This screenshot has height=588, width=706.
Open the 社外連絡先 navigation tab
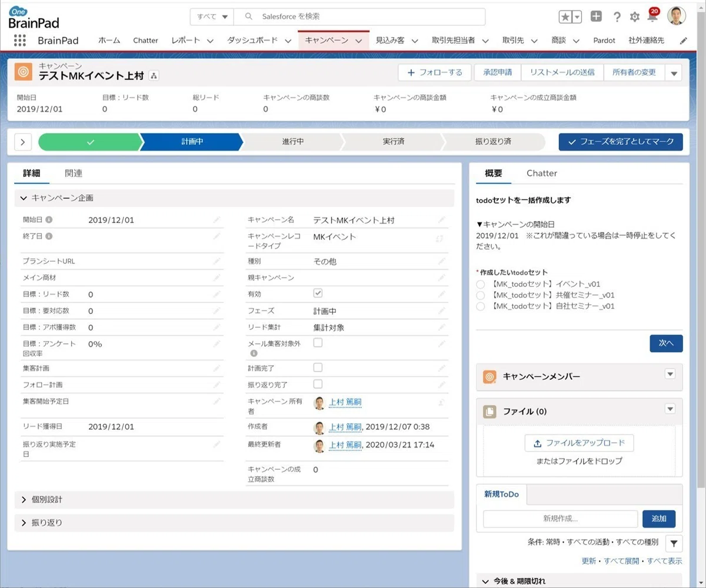pos(646,41)
